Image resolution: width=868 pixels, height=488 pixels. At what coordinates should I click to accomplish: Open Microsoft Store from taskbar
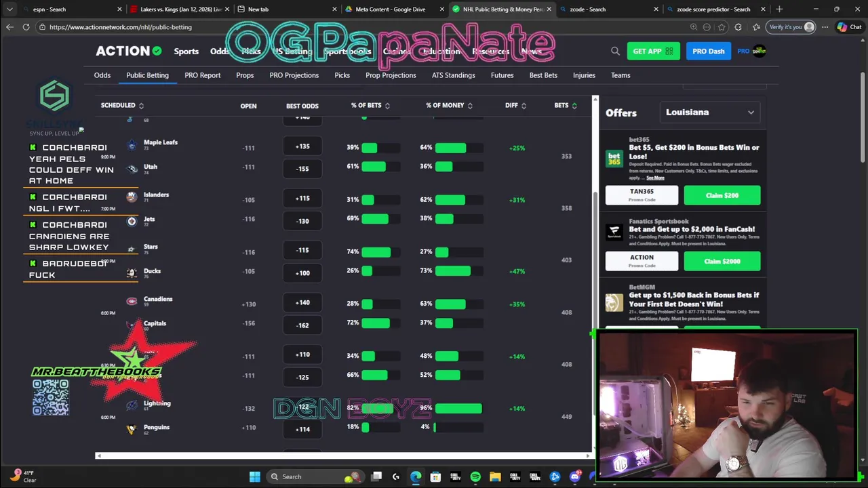(x=435, y=476)
